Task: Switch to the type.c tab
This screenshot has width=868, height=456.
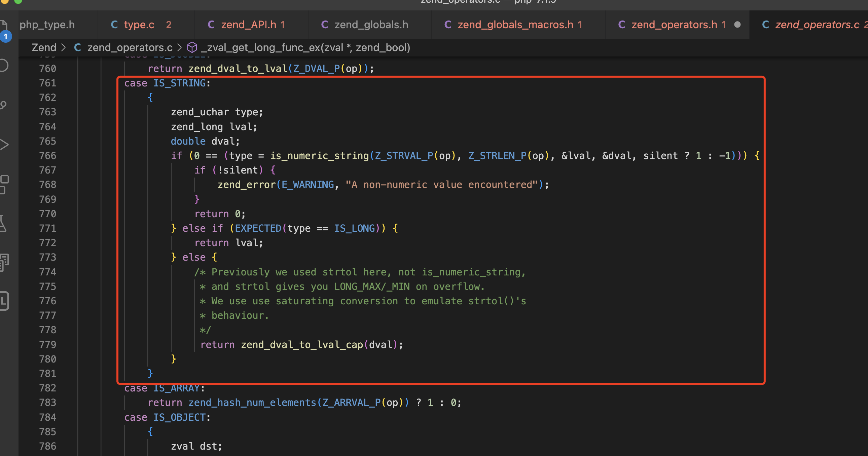Action: (x=139, y=25)
